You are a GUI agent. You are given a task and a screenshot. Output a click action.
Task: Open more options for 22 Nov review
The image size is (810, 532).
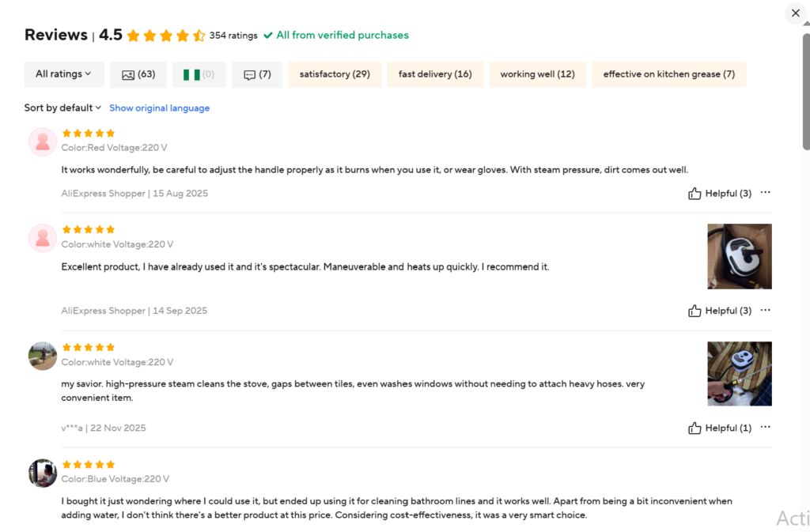point(765,428)
